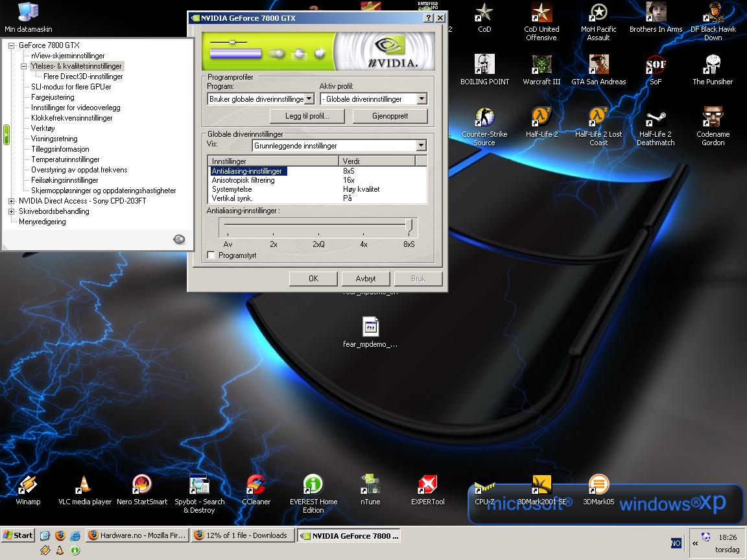Click the NO language indicator in tray
This screenshot has width=747, height=560.
[676, 543]
